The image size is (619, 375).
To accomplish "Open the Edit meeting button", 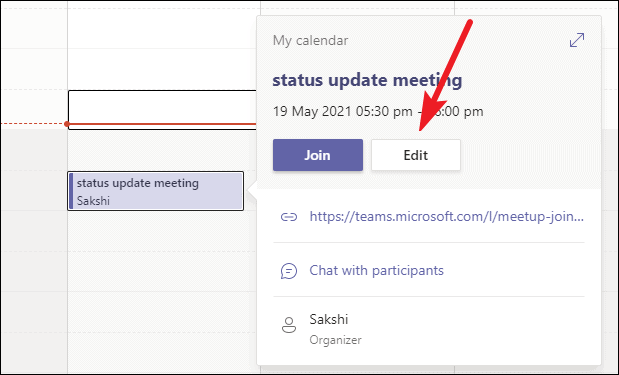I will [416, 155].
